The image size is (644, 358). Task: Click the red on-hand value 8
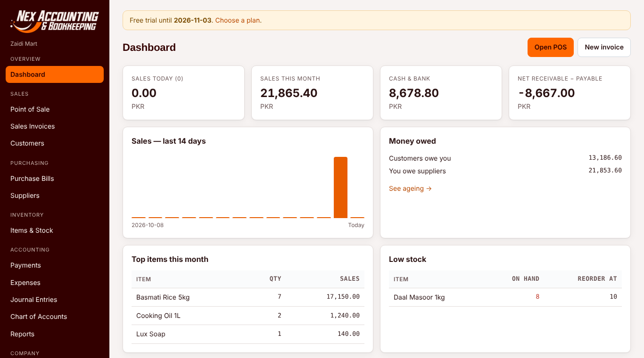coord(537,297)
